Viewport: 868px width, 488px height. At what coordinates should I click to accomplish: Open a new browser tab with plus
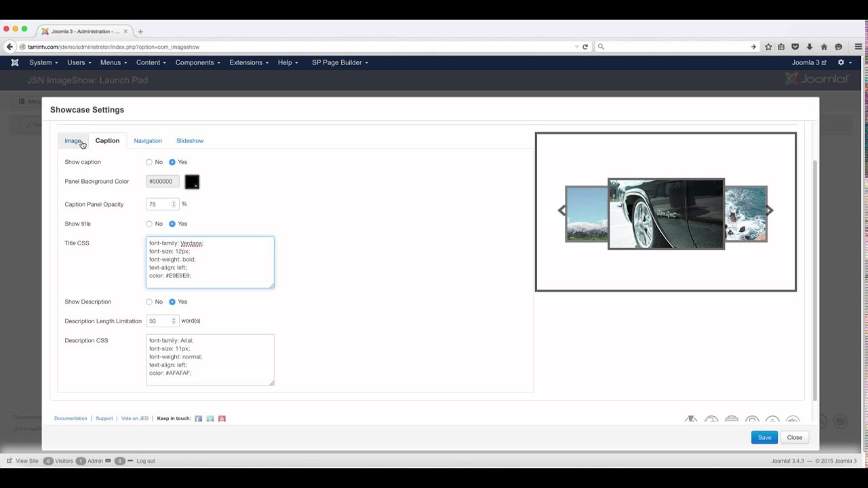pyautogui.click(x=140, y=31)
